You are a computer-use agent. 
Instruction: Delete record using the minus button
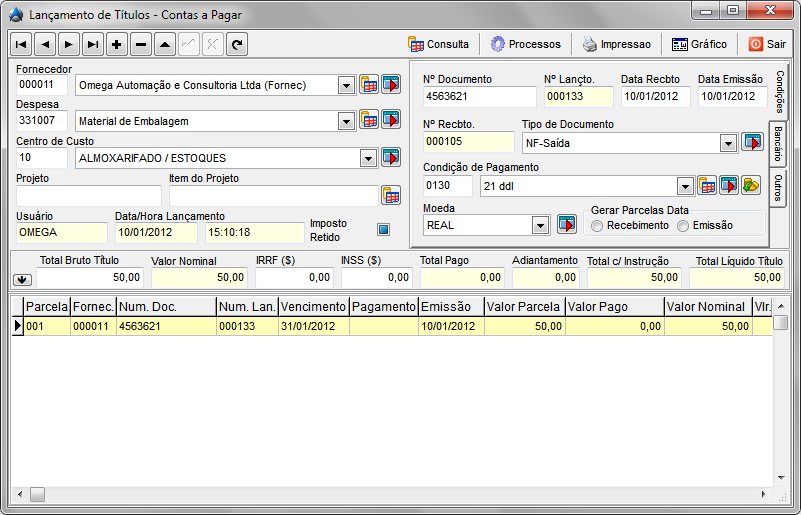coord(141,44)
